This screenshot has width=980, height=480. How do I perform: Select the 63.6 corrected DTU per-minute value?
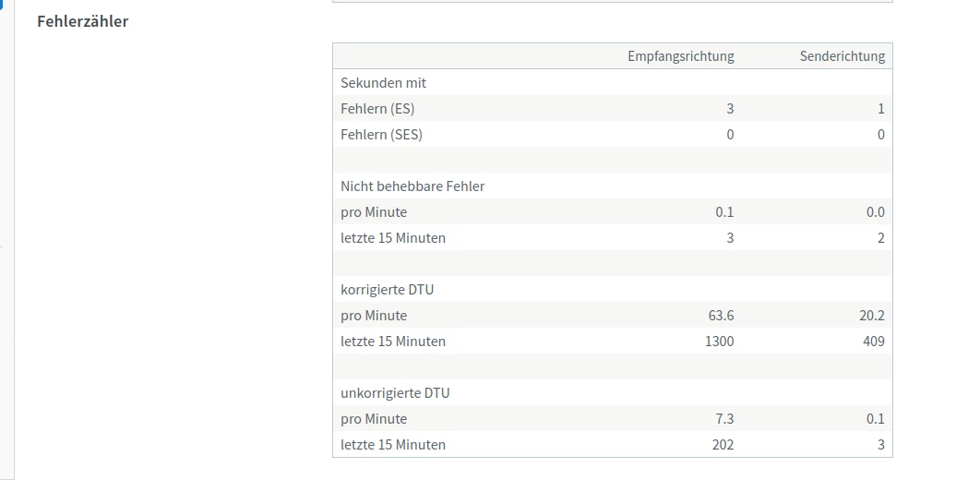point(721,316)
